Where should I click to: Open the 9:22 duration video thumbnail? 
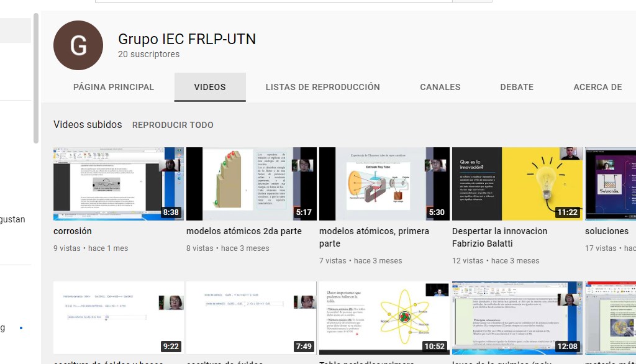(x=119, y=318)
